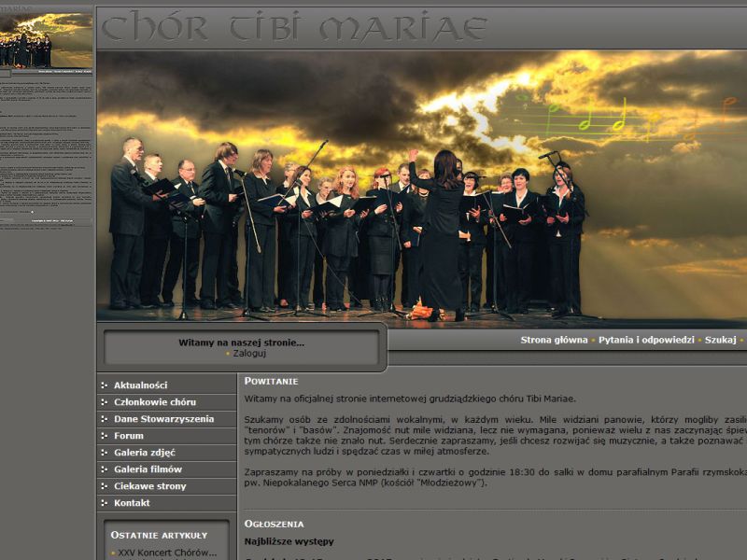Open Galeria filmów video gallery
This screenshot has width=747, height=560.
pos(148,469)
